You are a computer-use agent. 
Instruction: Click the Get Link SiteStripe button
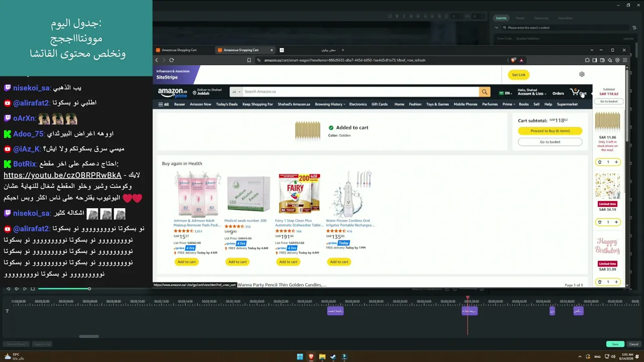point(519,75)
